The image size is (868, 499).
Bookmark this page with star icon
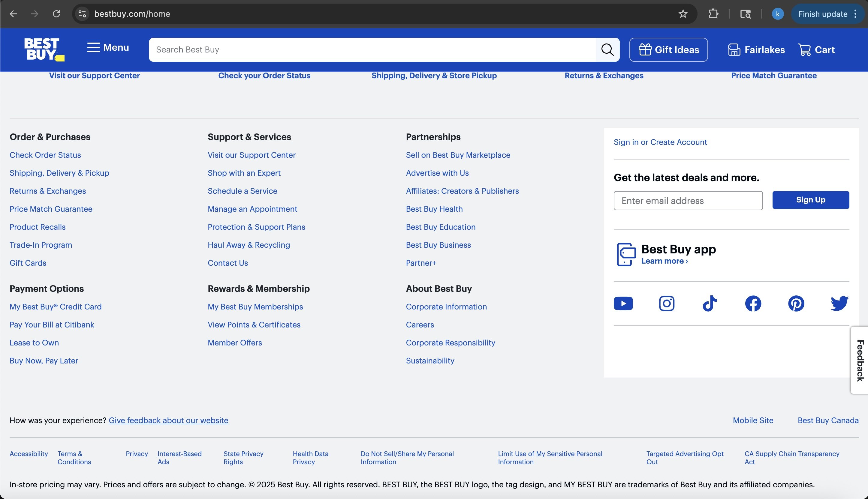click(x=683, y=14)
